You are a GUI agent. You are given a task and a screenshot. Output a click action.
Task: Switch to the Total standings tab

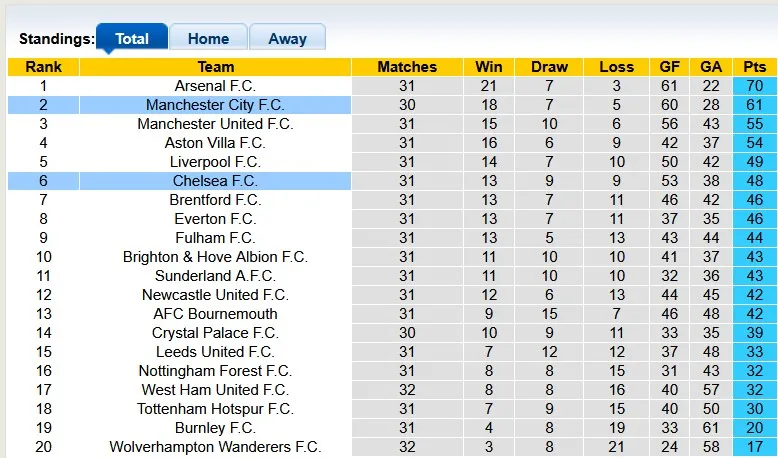pyautogui.click(x=132, y=39)
